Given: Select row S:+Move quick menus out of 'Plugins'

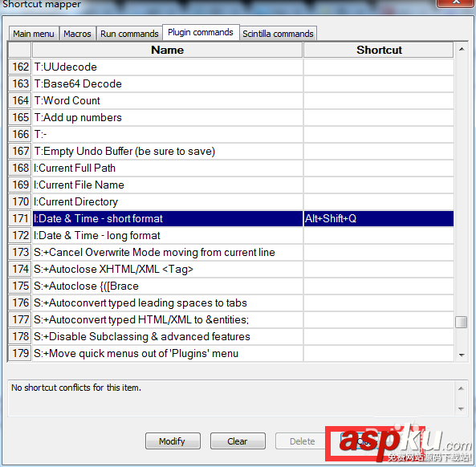Looking at the screenshot, I should click(231, 353).
